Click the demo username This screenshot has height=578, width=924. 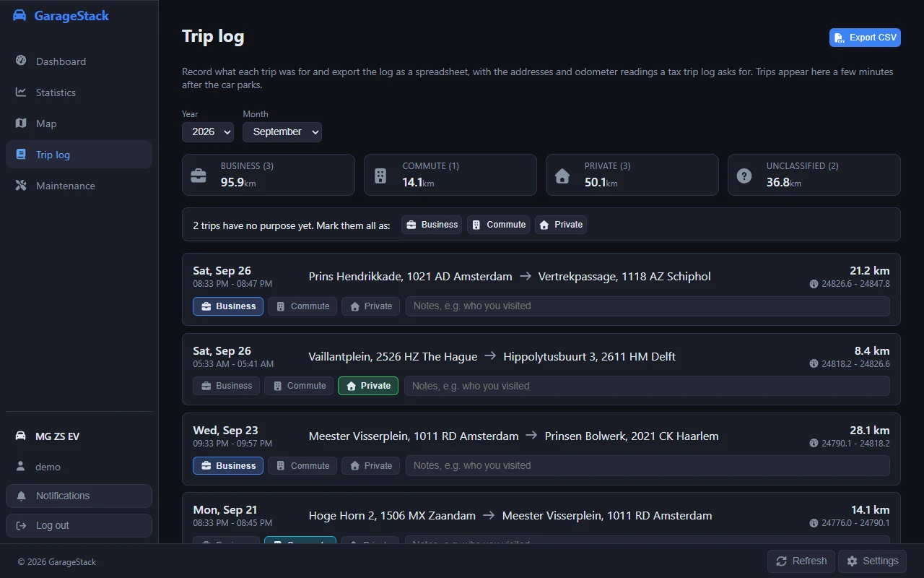tap(48, 467)
